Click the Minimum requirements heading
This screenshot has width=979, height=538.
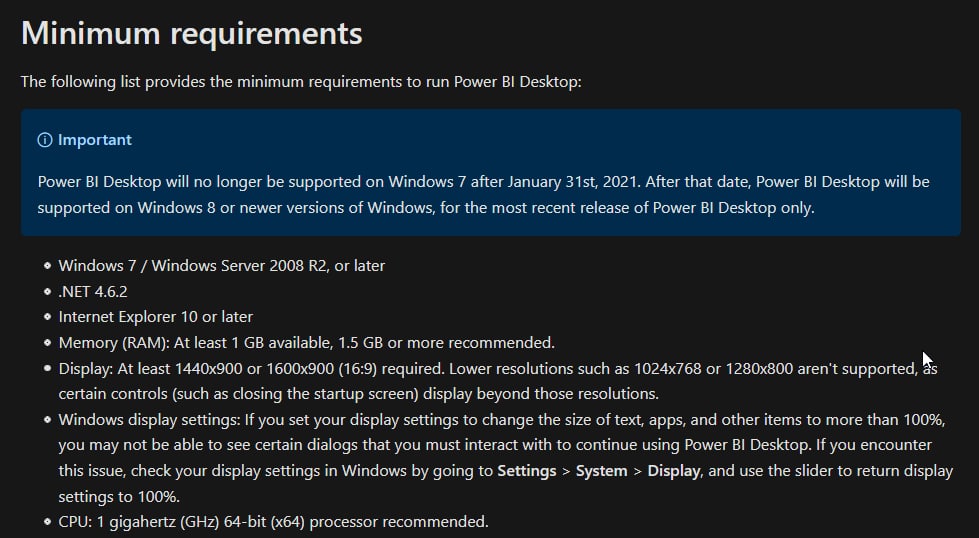pyautogui.click(x=192, y=33)
